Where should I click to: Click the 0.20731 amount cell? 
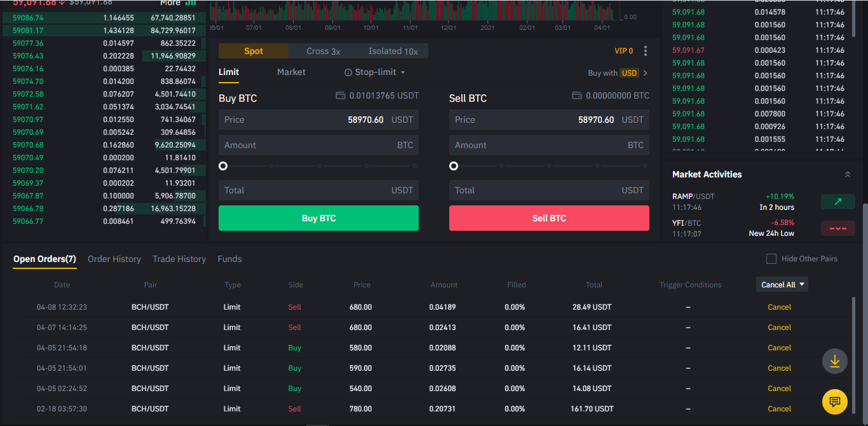point(442,409)
